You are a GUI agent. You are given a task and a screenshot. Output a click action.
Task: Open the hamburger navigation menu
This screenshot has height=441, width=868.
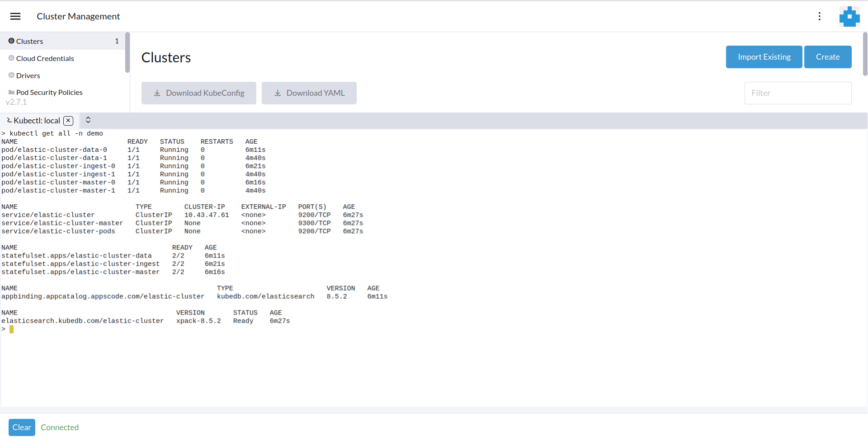click(x=15, y=16)
